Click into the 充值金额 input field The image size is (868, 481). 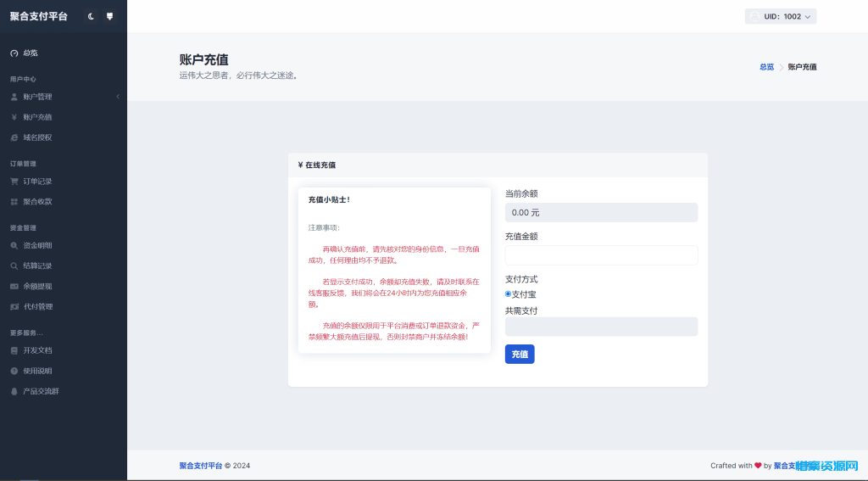(601, 255)
